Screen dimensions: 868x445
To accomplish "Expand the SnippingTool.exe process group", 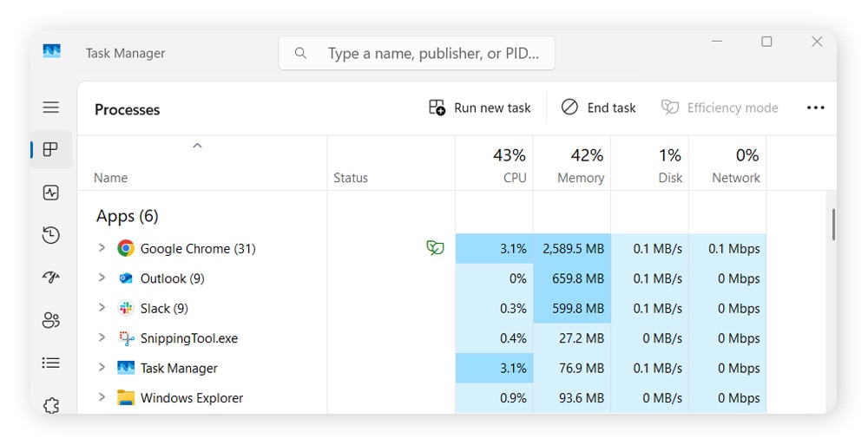I will 102,337.
